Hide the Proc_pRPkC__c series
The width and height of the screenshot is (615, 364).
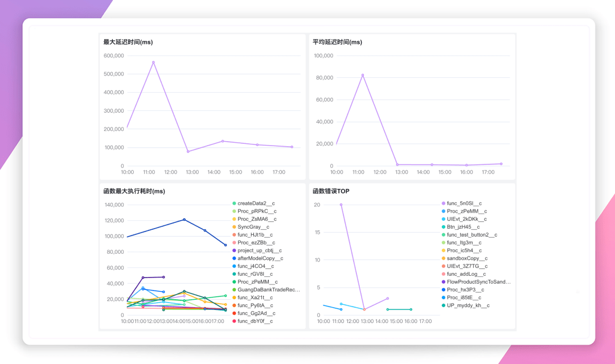[x=256, y=211]
